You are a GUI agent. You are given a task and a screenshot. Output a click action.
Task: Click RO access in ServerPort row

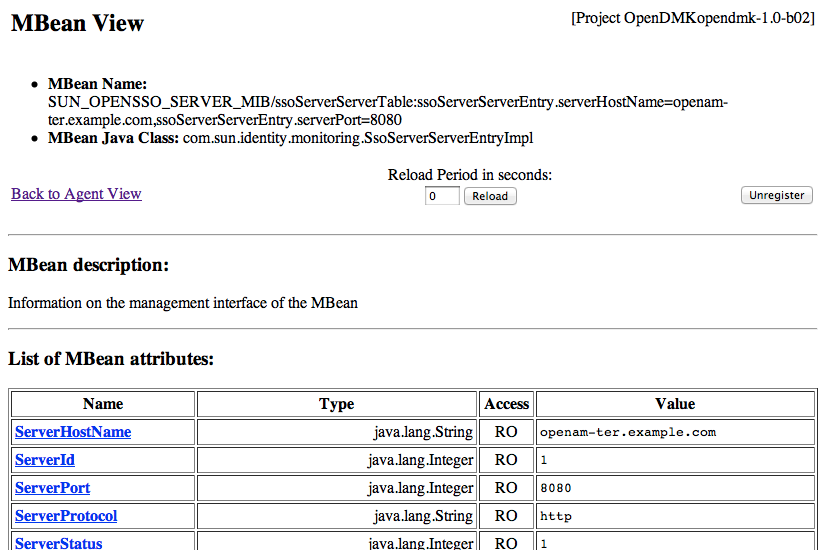(x=506, y=488)
